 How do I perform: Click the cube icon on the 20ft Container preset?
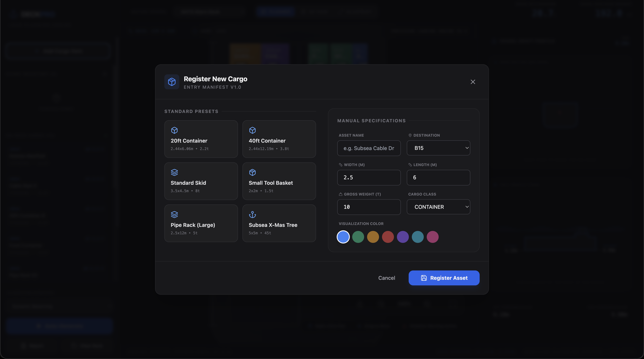[174, 130]
